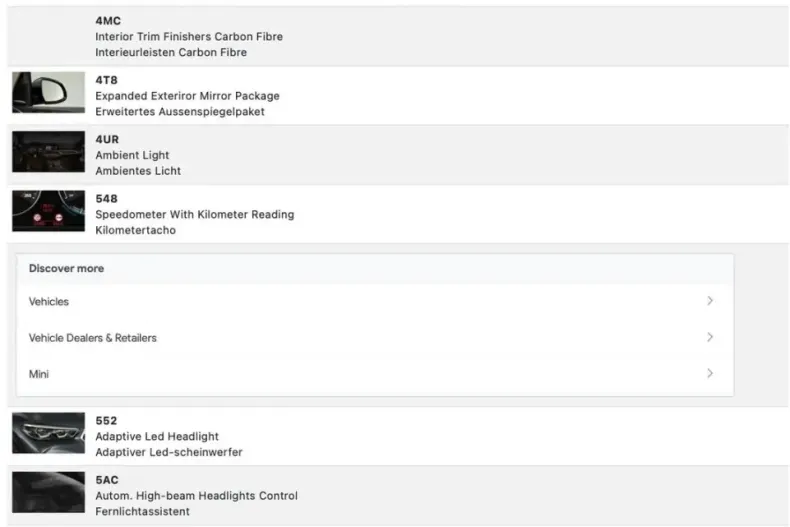This screenshot has height=527, width=790.
Task: Open the Ambient Light thumbnail image
Action: (x=48, y=152)
